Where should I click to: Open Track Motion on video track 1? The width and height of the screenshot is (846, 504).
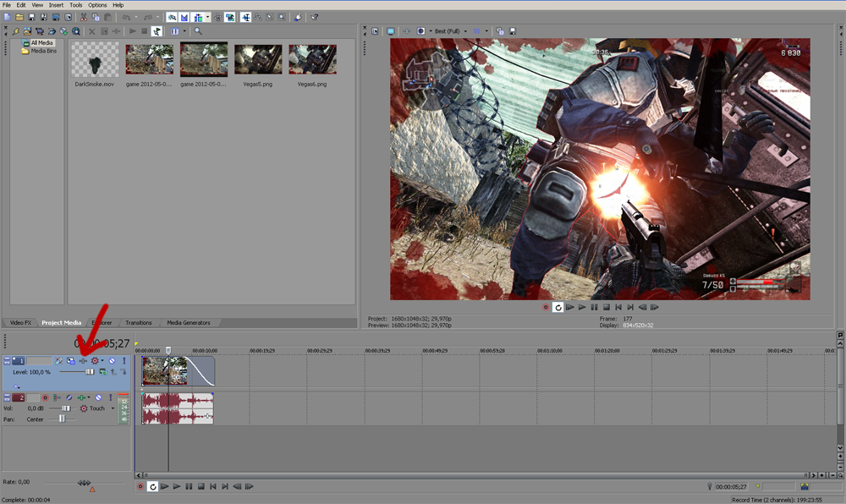71,361
